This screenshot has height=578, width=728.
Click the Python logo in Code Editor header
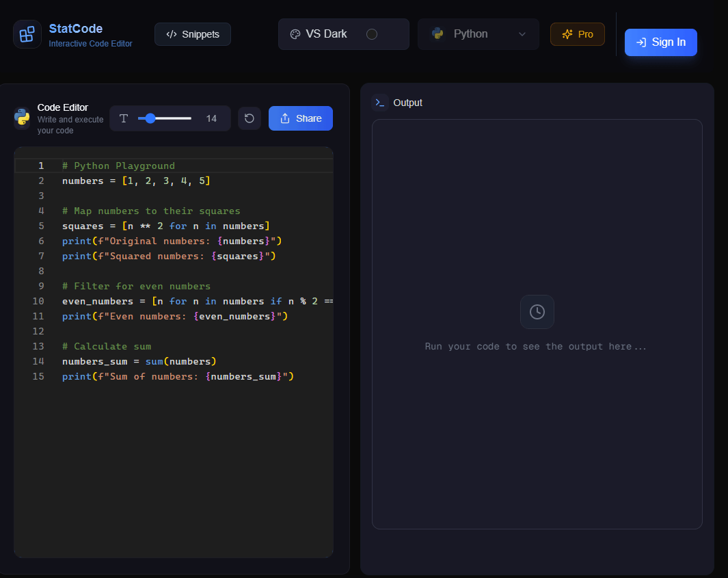[x=23, y=118]
